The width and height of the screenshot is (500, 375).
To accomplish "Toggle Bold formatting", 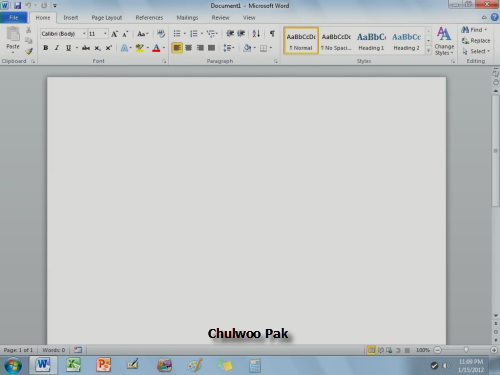I will coord(46,48).
